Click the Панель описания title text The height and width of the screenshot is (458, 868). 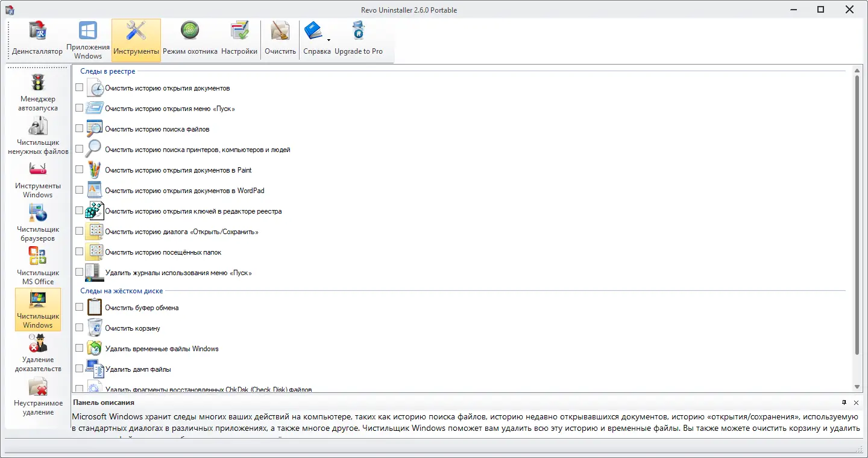click(104, 402)
